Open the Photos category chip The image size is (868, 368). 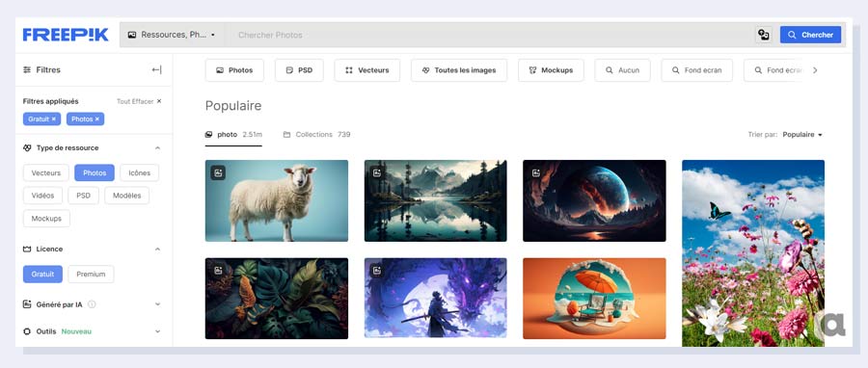pos(234,70)
